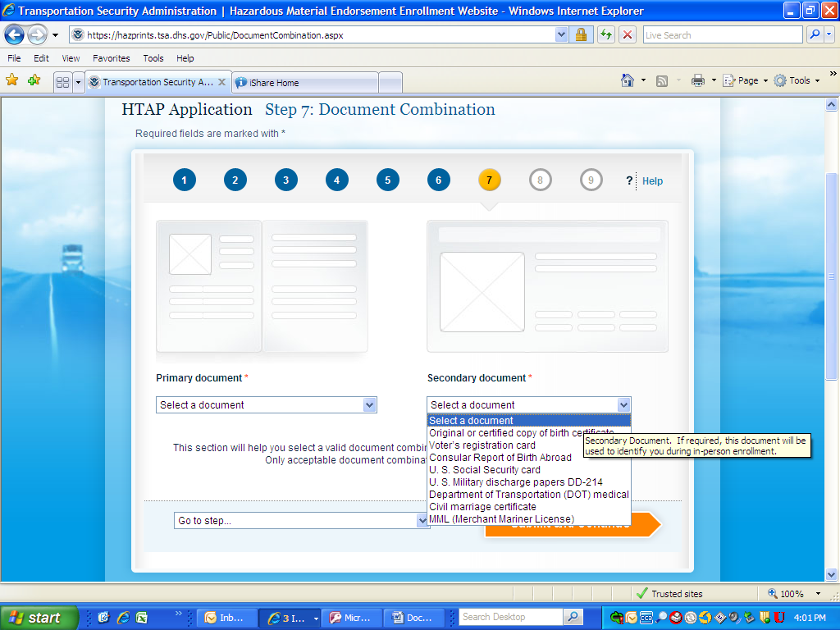
Task: Click the Print icon in toolbar
Action: coord(698,80)
